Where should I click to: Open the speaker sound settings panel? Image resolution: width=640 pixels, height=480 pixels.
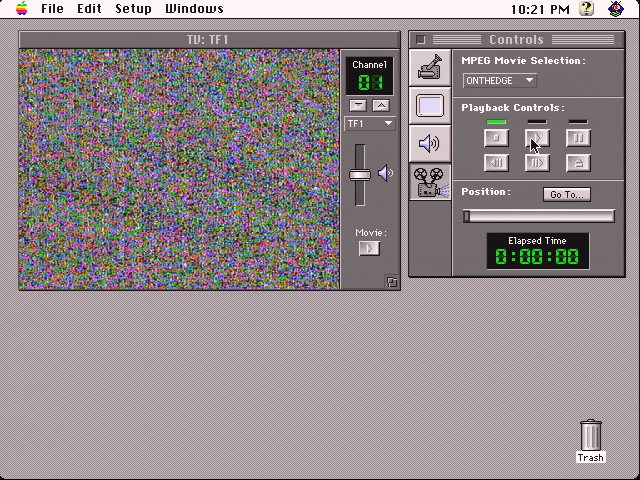tap(430, 144)
